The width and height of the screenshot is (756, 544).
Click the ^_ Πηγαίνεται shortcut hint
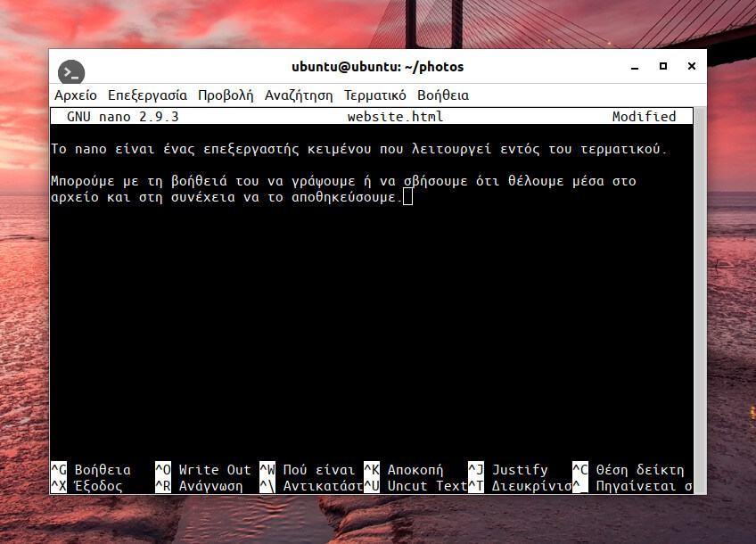click(632, 486)
